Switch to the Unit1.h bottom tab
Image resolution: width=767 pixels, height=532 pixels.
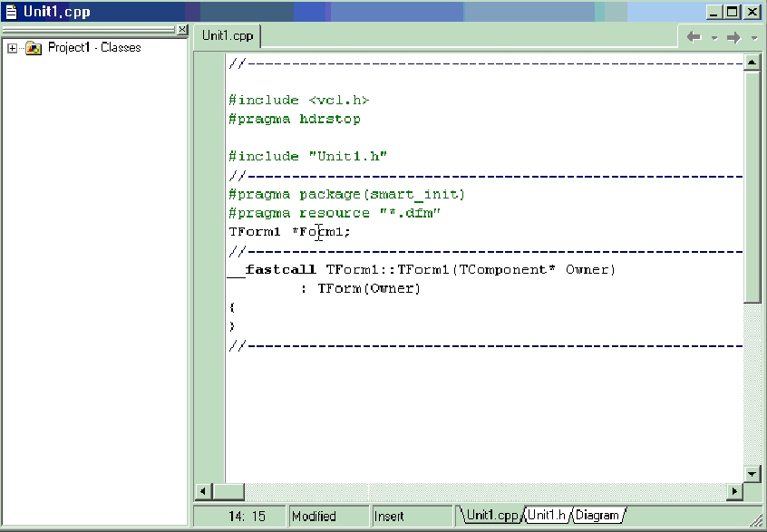(x=548, y=516)
